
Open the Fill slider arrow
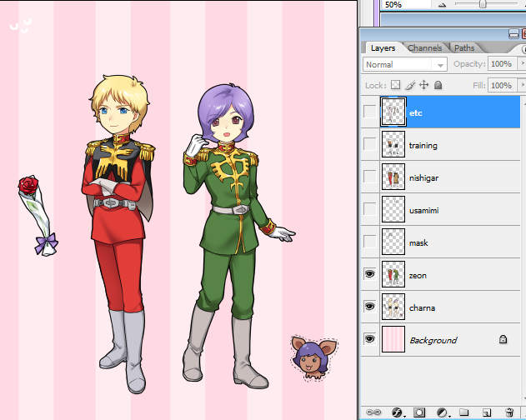[x=522, y=85]
